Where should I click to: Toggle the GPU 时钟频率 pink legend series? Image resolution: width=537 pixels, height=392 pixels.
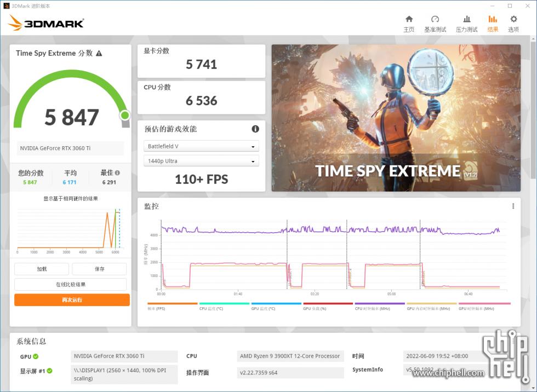click(x=484, y=306)
